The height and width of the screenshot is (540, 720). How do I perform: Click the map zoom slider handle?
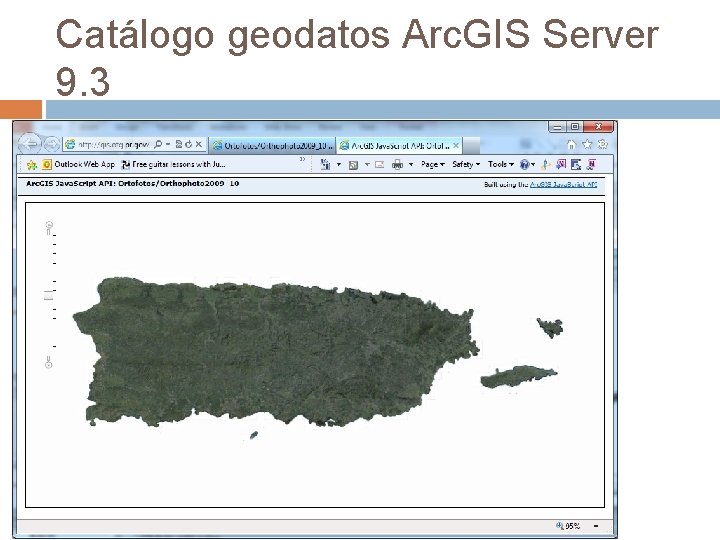(48, 295)
